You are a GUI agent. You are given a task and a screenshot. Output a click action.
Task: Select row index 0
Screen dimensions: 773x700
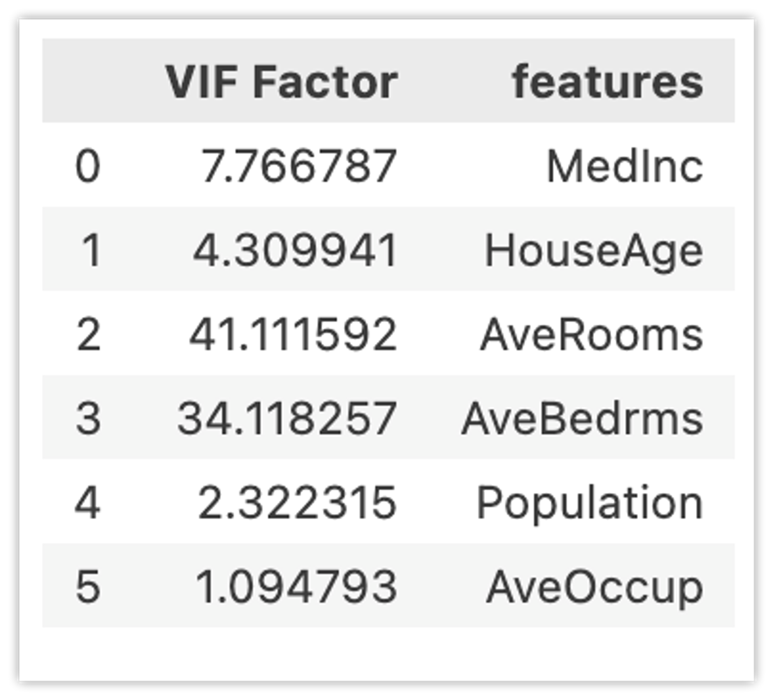pyautogui.click(x=88, y=166)
